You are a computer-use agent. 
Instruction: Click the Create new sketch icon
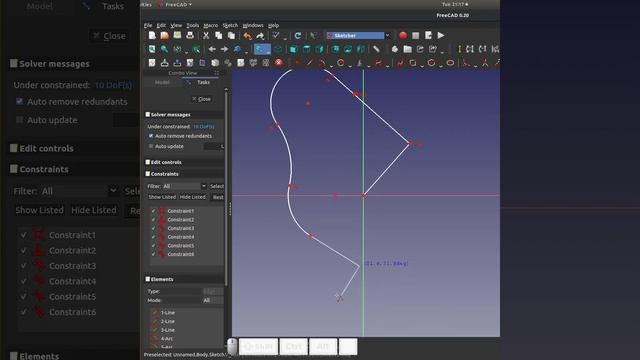[x=152, y=63]
